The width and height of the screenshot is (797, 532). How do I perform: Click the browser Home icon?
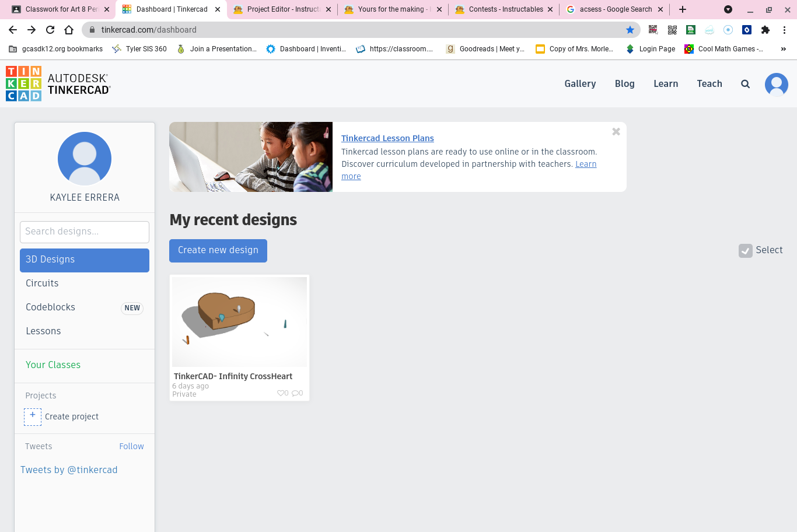[x=69, y=30]
